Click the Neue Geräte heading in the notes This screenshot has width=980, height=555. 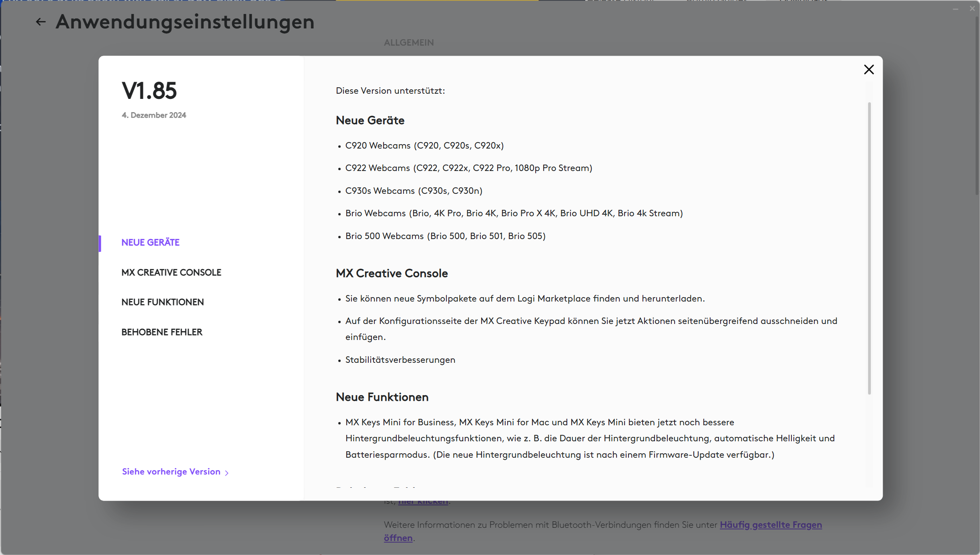(370, 120)
